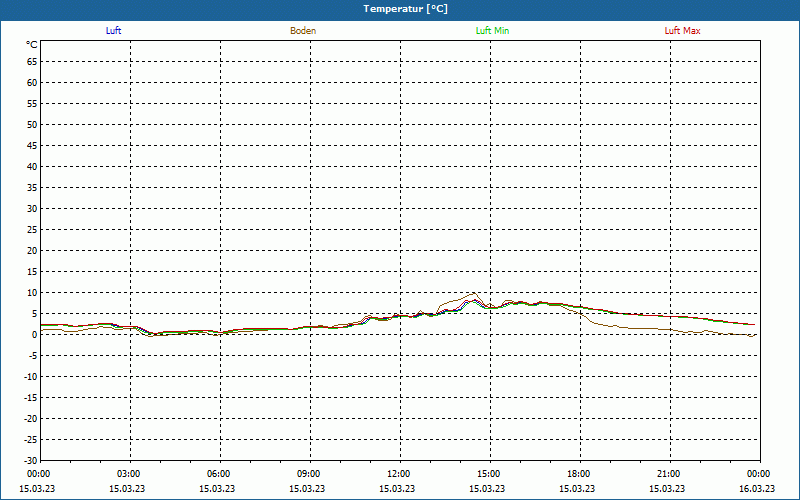Screen dimensions: 800x500
Task: Click the 09:00 time axis label
Action: click(x=309, y=474)
